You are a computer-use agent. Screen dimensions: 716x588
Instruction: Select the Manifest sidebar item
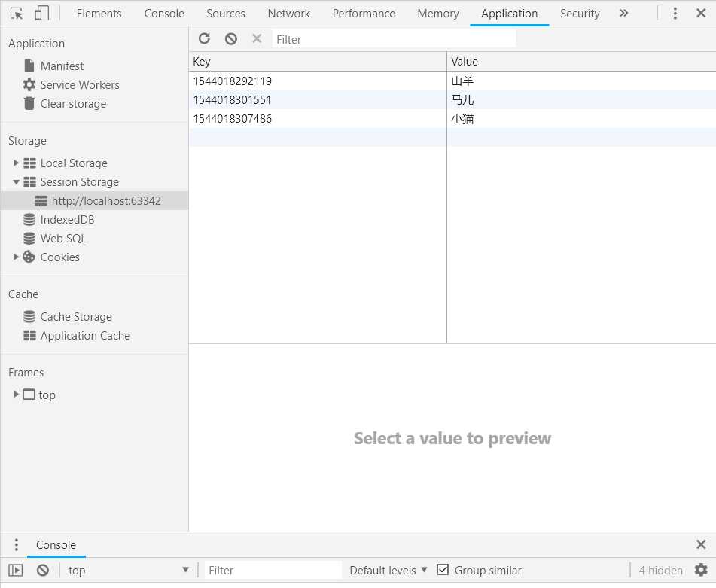(x=62, y=66)
